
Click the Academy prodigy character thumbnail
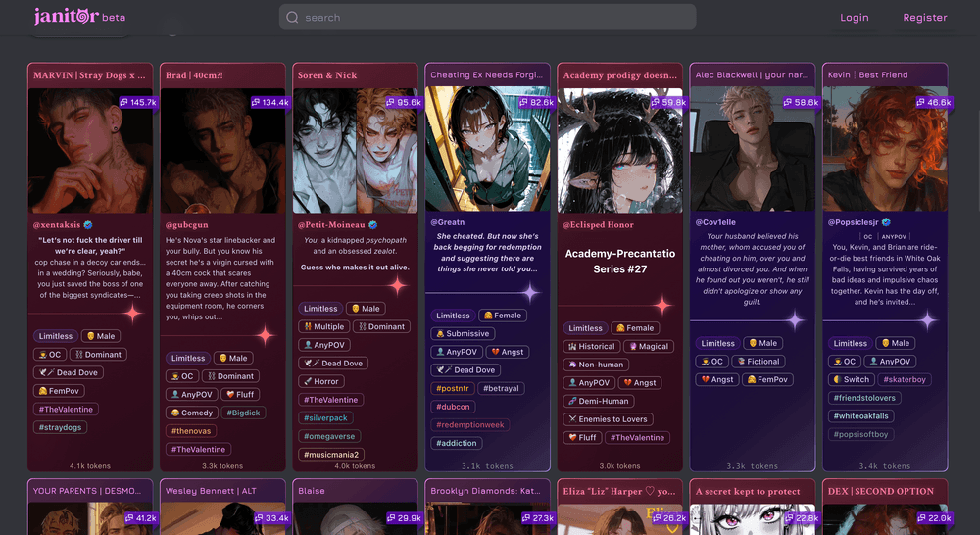(620, 151)
